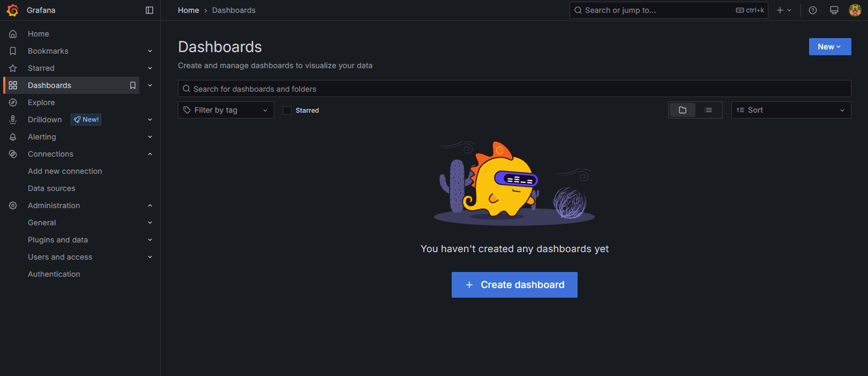Open the Sort dropdown
The image size is (868, 376).
coord(791,110)
